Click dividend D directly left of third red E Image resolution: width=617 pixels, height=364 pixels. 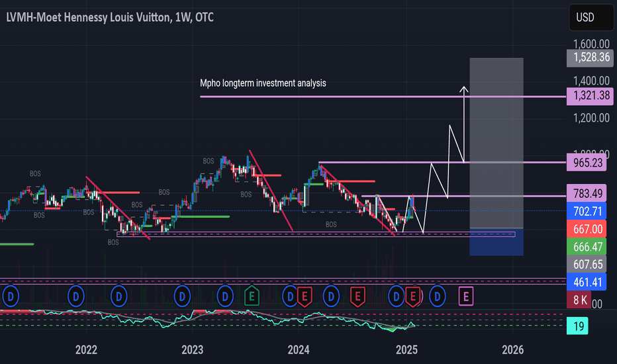click(397, 296)
